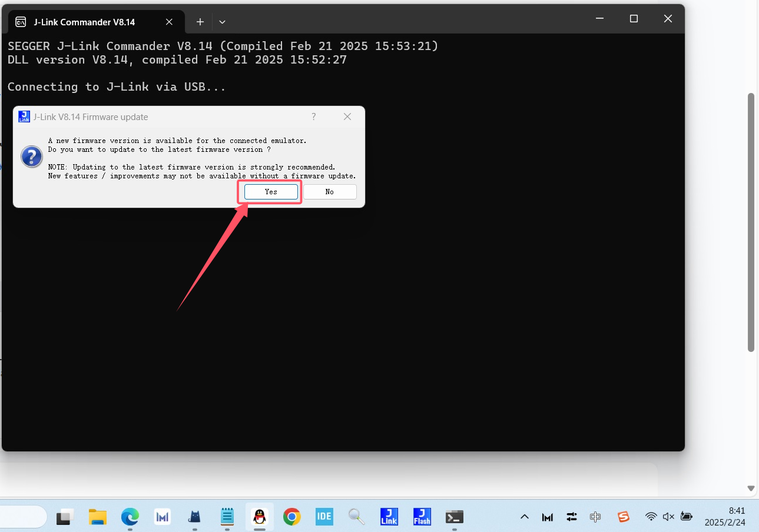Open the blue M app in taskbar
This screenshot has height=532, width=759.
[162, 517]
